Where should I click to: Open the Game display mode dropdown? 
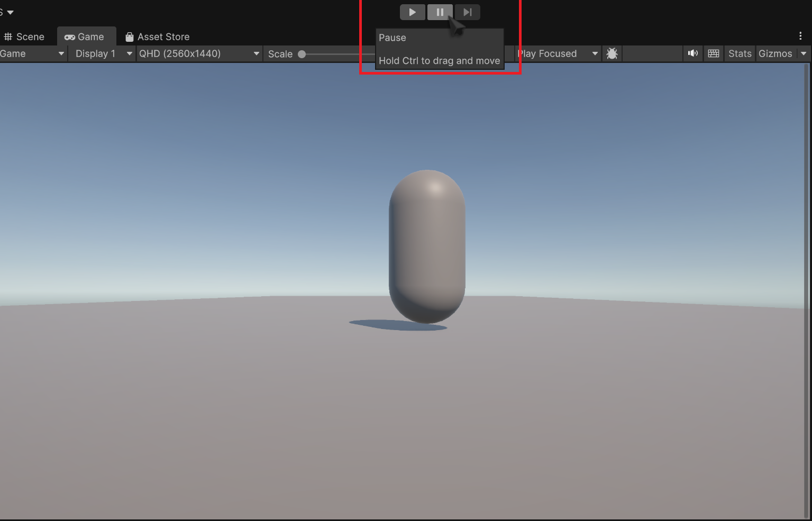point(32,53)
